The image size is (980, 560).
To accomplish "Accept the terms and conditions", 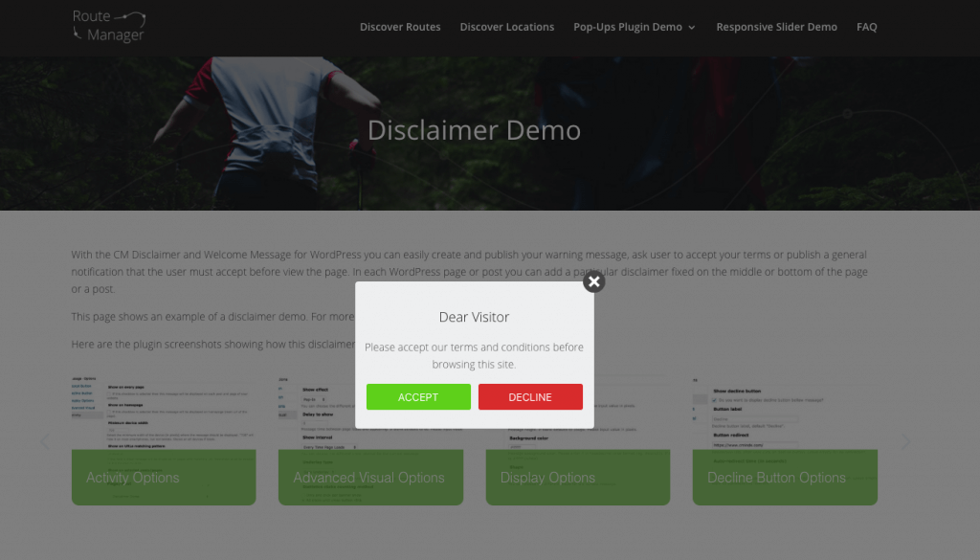I will (x=418, y=396).
